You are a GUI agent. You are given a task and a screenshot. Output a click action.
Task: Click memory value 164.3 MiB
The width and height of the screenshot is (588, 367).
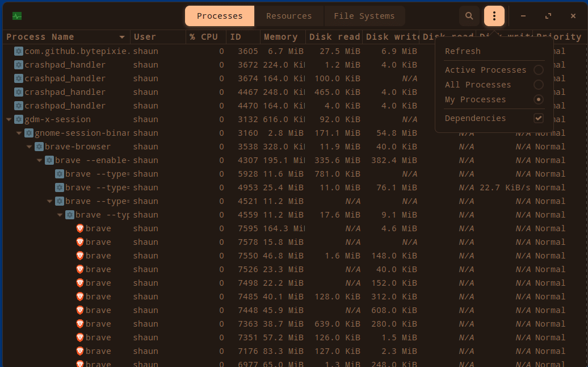click(284, 228)
